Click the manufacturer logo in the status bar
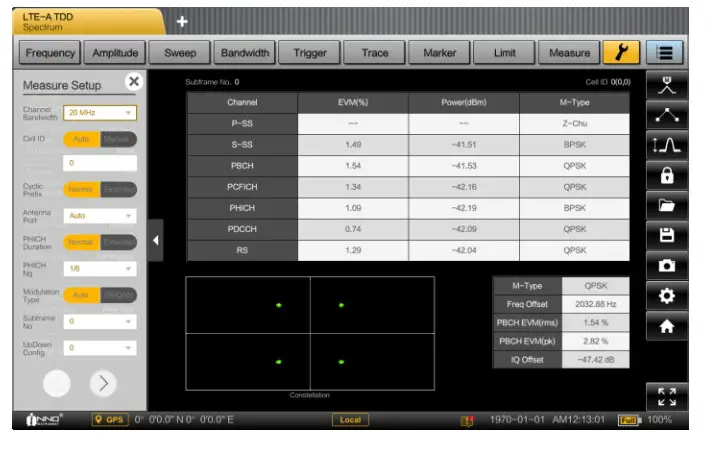The width and height of the screenshot is (707, 451). [x=44, y=419]
